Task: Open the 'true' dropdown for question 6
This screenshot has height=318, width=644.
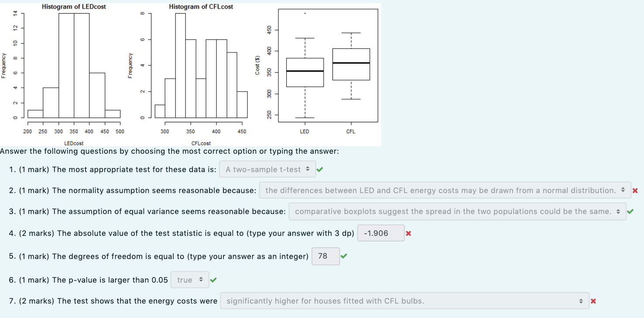Action: tap(190, 280)
